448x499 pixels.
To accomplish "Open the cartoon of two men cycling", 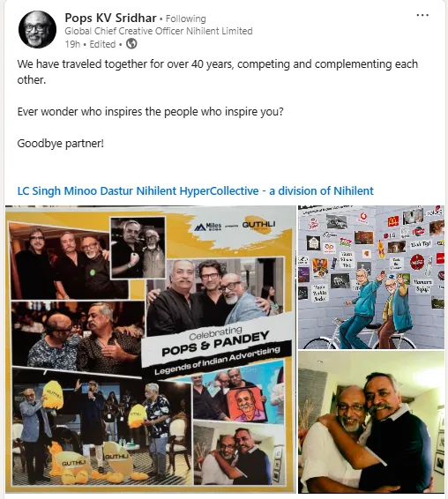I will (371, 277).
